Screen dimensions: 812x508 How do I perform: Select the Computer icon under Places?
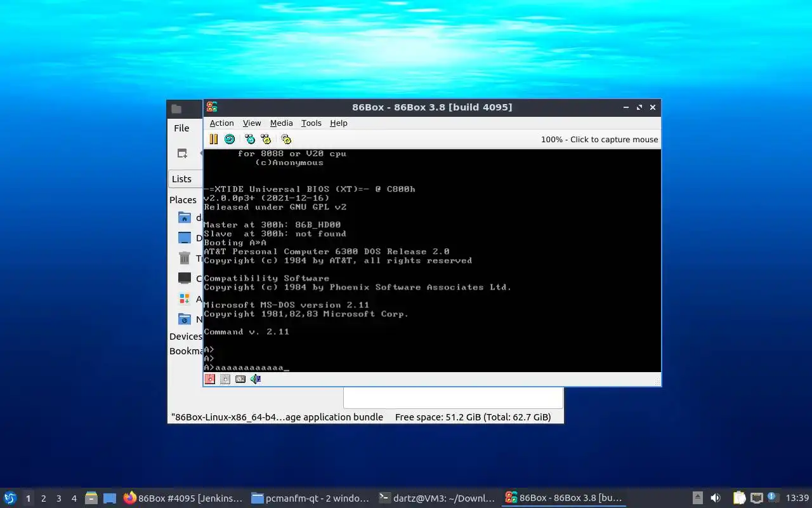coord(185,278)
